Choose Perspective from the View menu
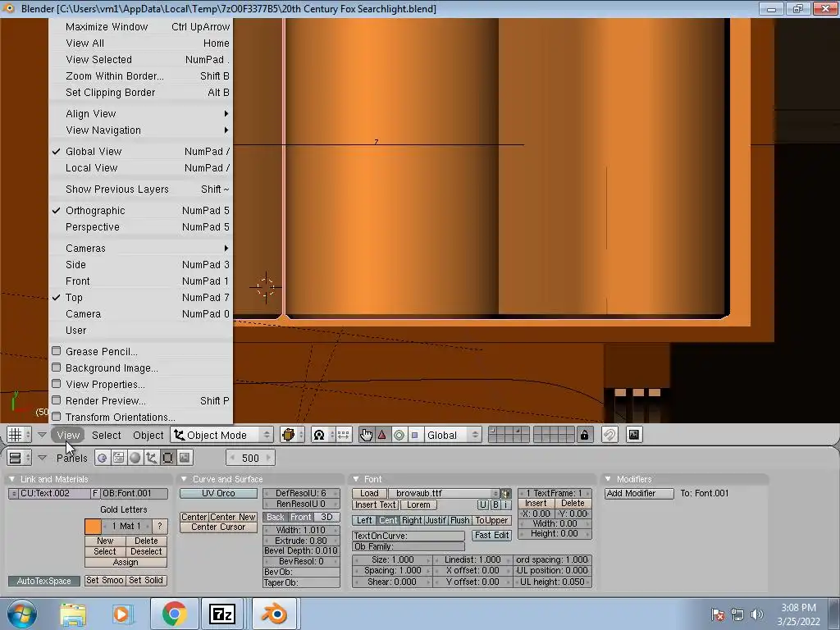Image resolution: width=840 pixels, height=630 pixels. pyautogui.click(x=140, y=227)
